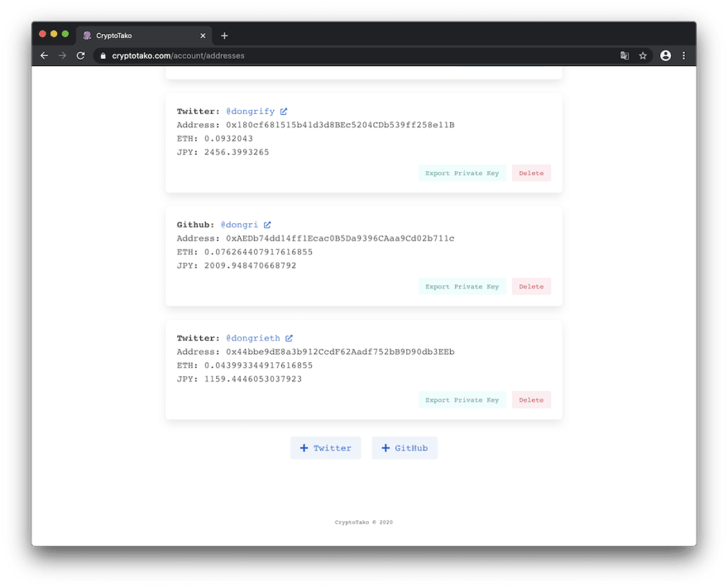Delete the @dongrify address
This screenshot has width=728, height=588.
coord(531,173)
